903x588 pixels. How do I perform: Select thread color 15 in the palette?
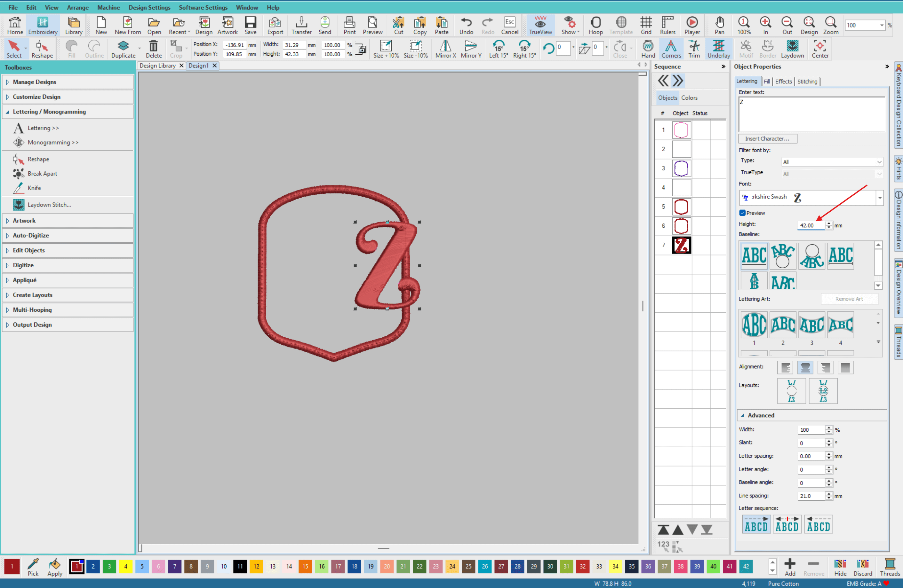[x=305, y=566]
